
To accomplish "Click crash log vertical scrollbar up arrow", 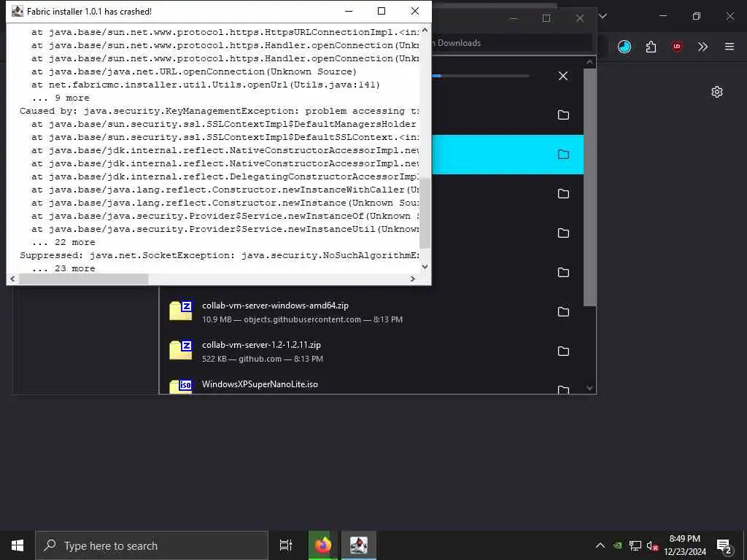I will pyautogui.click(x=425, y=31).
